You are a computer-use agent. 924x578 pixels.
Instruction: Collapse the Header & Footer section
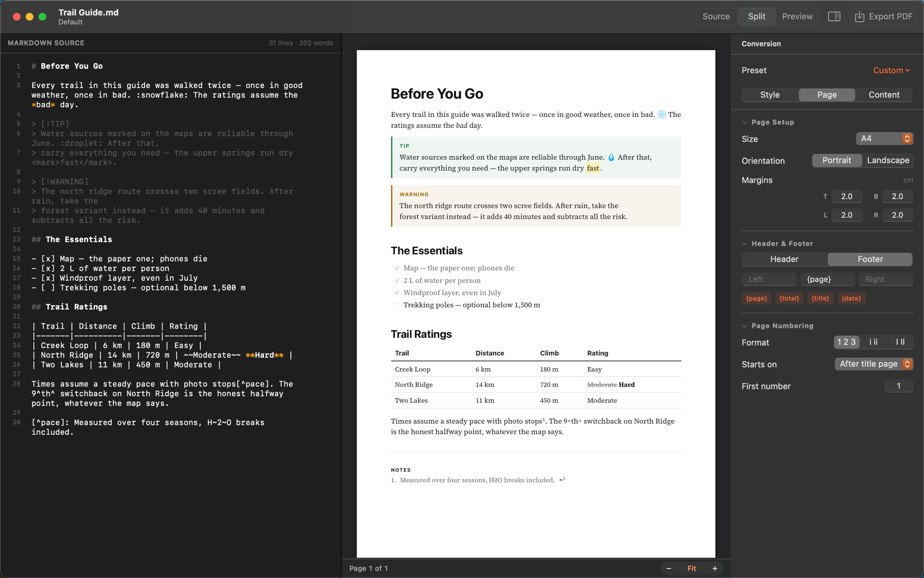click(745, 244)
